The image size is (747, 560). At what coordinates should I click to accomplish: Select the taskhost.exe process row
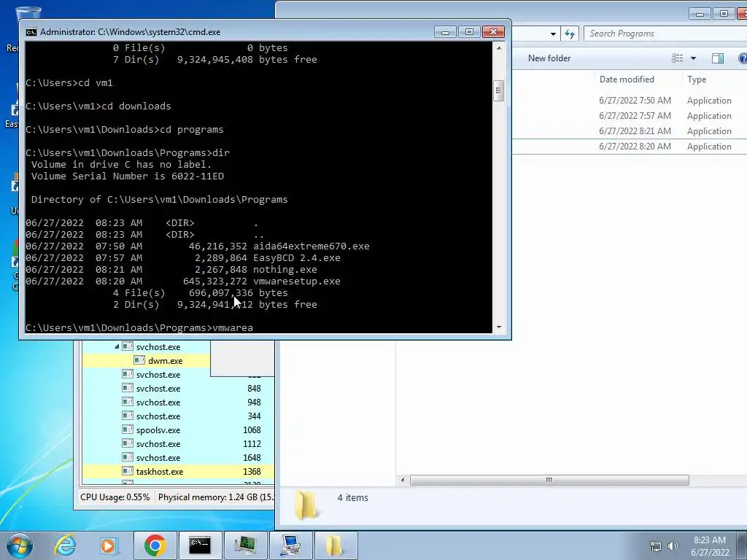(178, 472)
